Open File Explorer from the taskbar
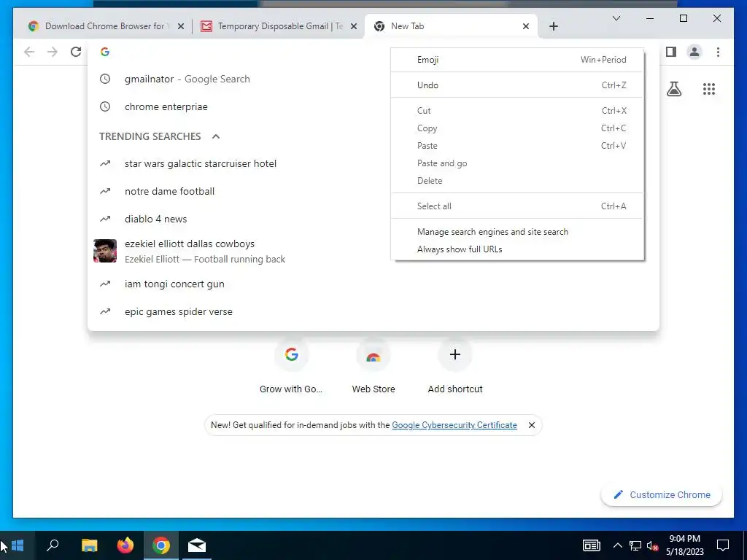 89,545
